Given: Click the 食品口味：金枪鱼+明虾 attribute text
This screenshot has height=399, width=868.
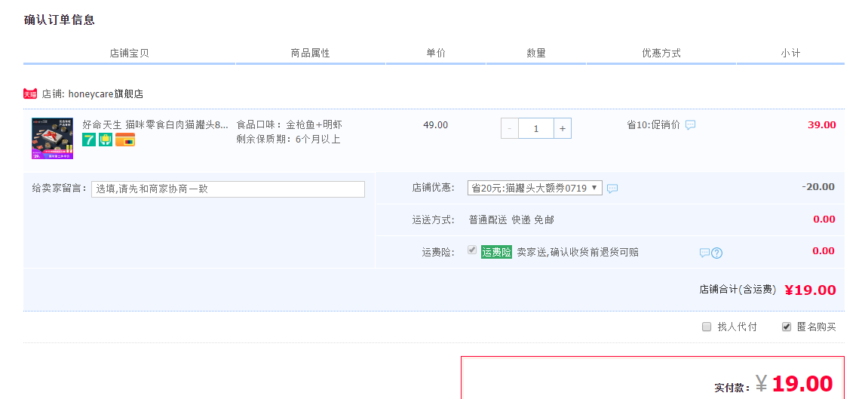Looking at the screenshot, I should (x=289, y=125).
